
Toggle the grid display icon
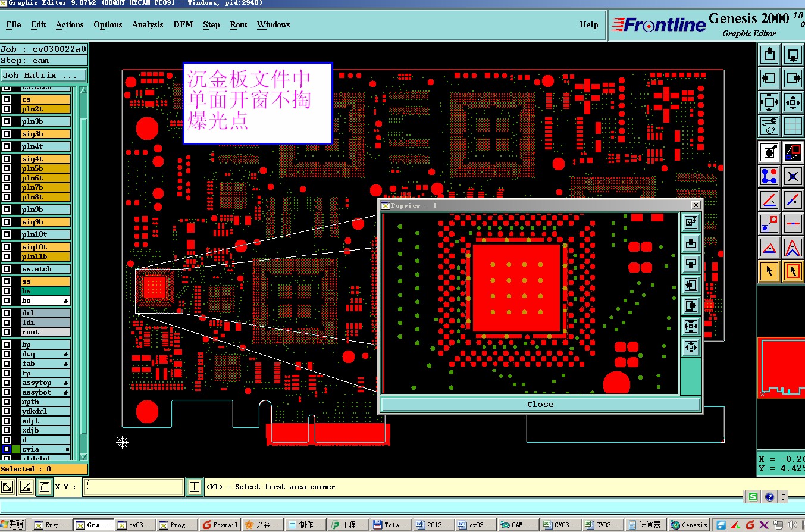(x=793, y=126)
